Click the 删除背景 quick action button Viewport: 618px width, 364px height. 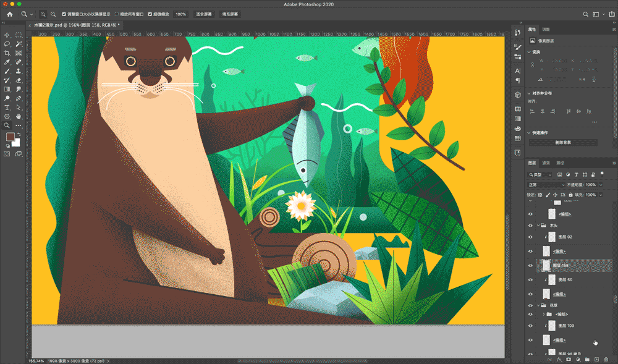click(x=563, y=143)
